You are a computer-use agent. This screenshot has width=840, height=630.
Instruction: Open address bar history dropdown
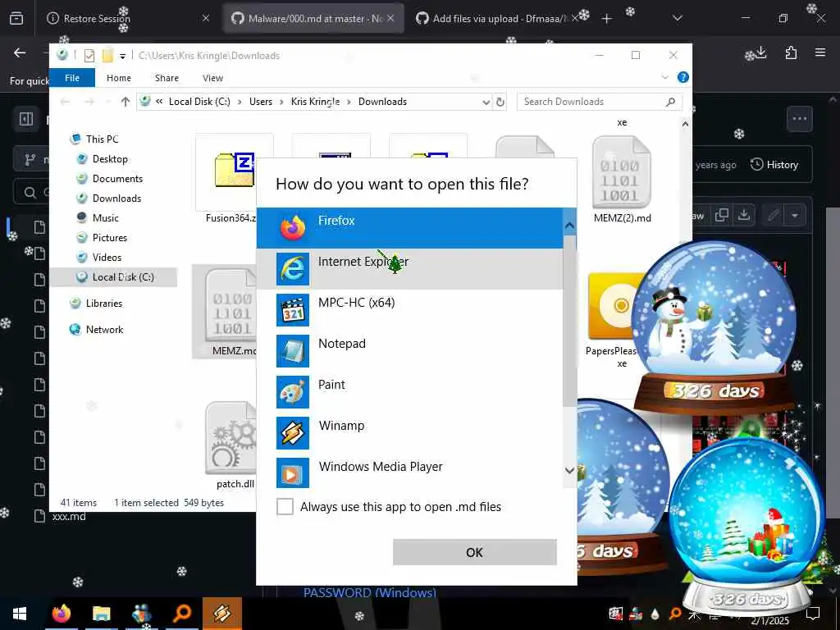[x=486, y=102]
